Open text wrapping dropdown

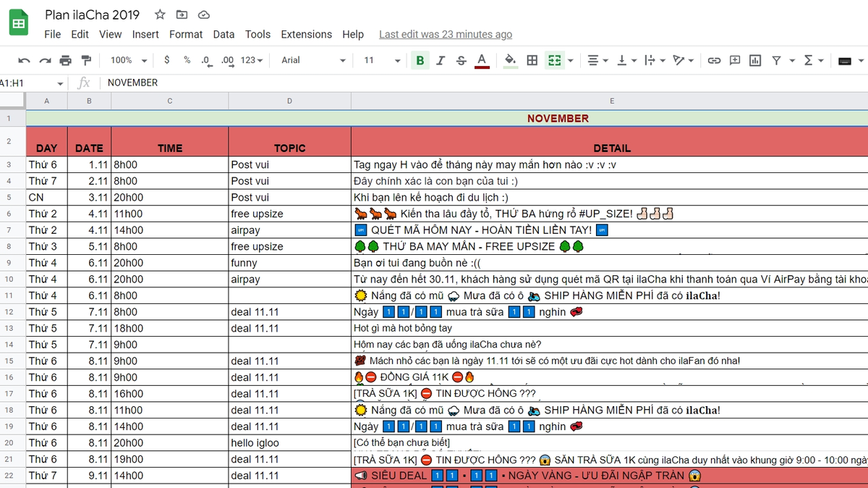pyautogui.click(x=653, y=60)
